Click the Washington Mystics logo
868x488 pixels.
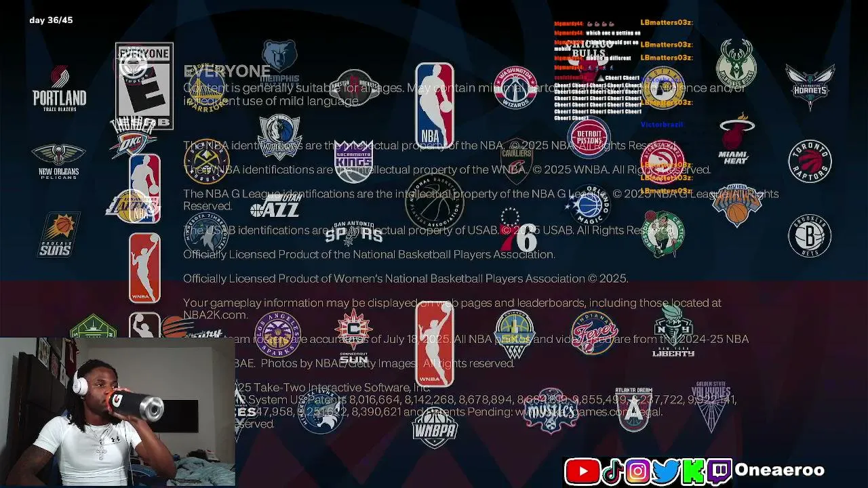(x=551, y=410)
